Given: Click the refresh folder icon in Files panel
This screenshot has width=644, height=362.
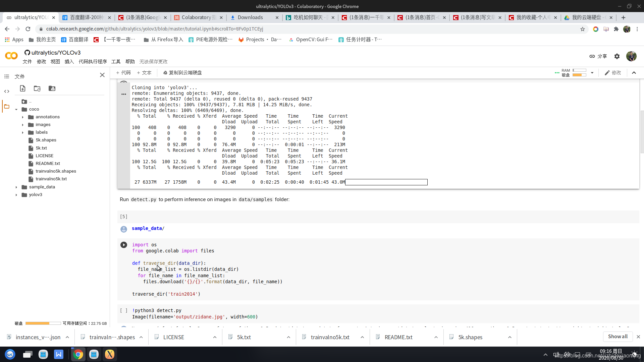Looking at the screenshot, I should pos(37,88).
